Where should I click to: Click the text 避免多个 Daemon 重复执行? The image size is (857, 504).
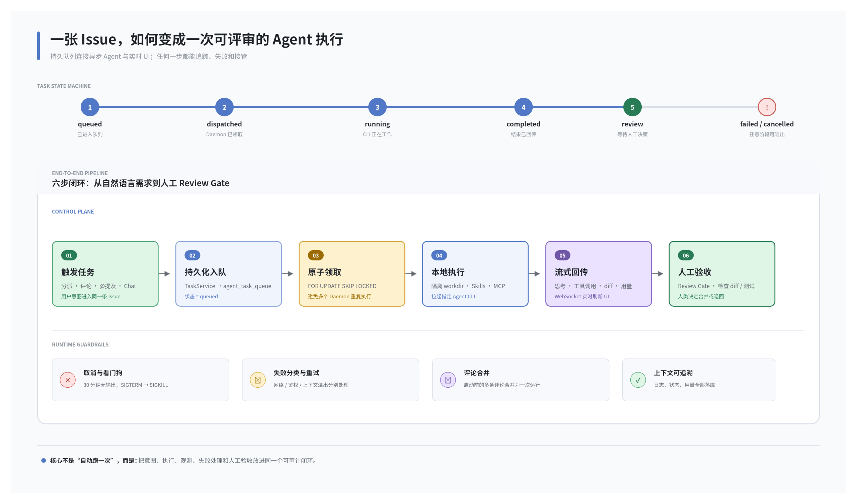tap(339, 297)
